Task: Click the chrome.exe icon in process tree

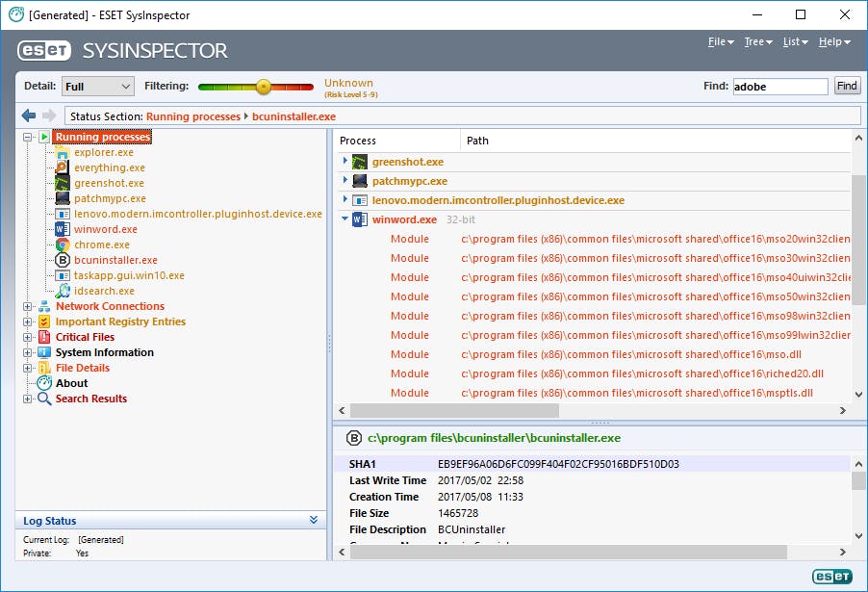Action: (63, 245)
